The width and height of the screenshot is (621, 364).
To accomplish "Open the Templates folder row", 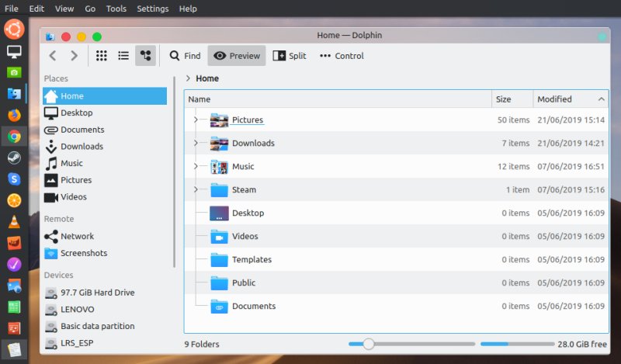I will [252, 260].
